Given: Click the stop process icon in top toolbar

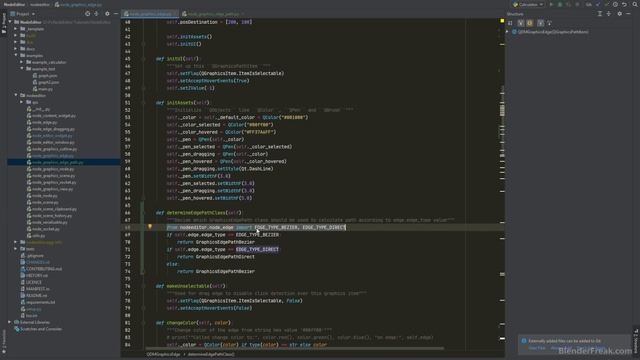Looking at the screenshot, I should pos(577,4).
